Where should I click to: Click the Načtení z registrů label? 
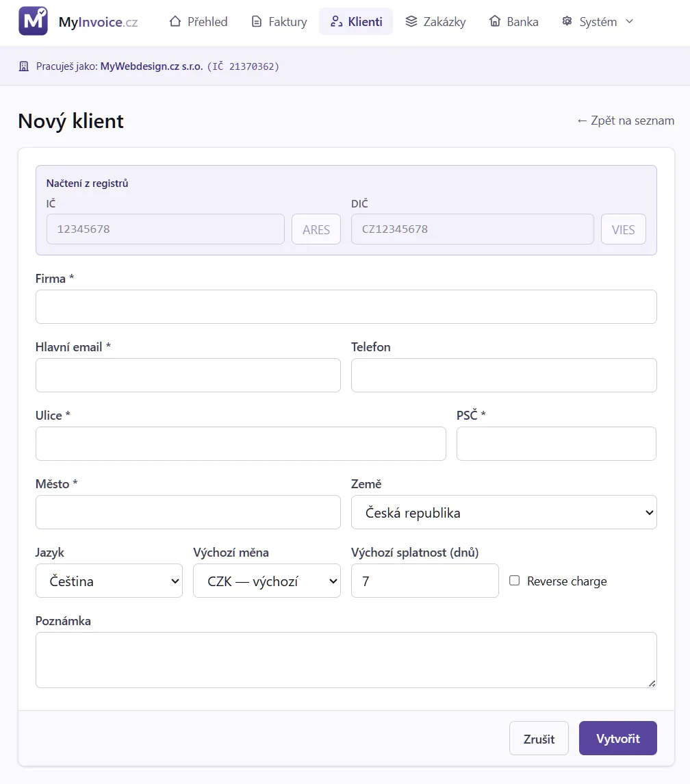[x=87, y=184]
